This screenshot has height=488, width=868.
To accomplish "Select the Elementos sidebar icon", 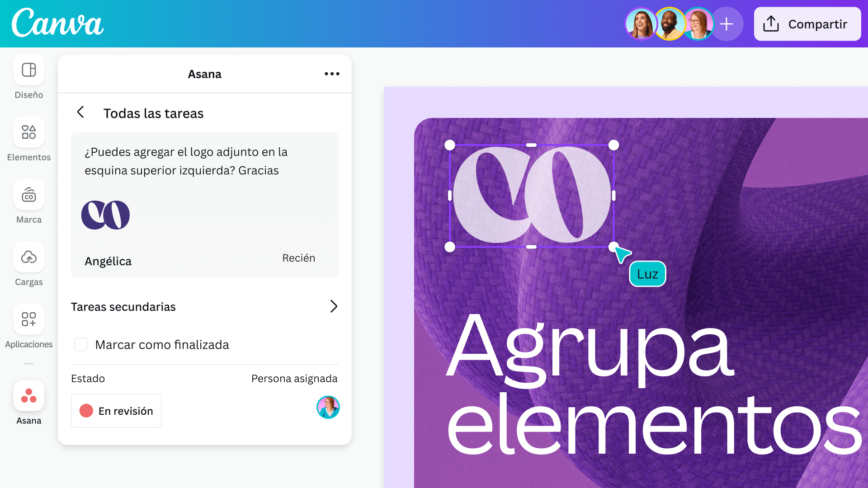I will point(28,132).
